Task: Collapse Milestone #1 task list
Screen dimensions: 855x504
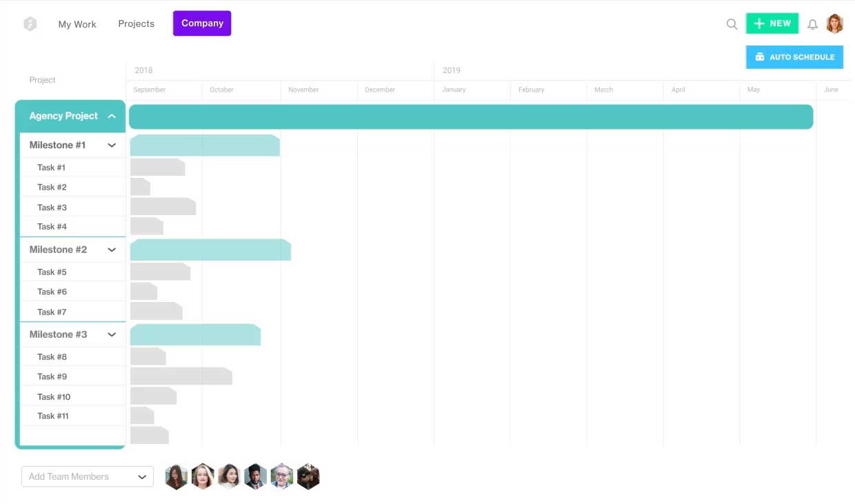Action: (112, 145)
